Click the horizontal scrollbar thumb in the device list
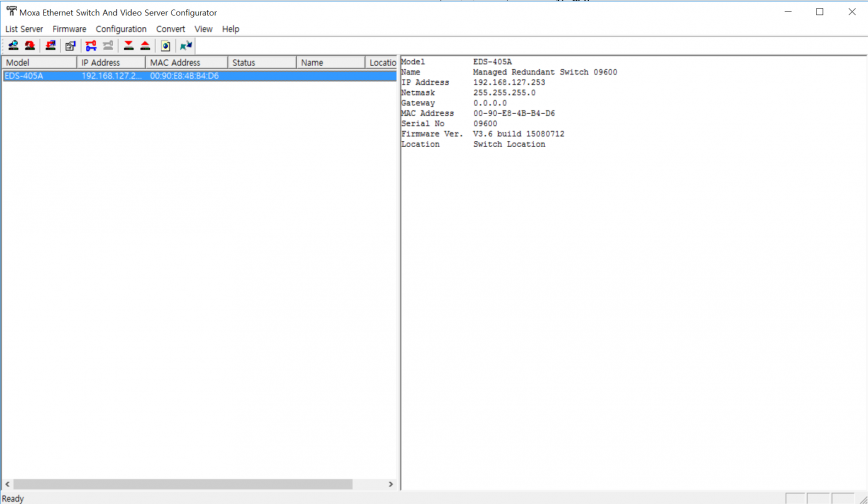This screenshot has height=504, width=868. [183, 484]
